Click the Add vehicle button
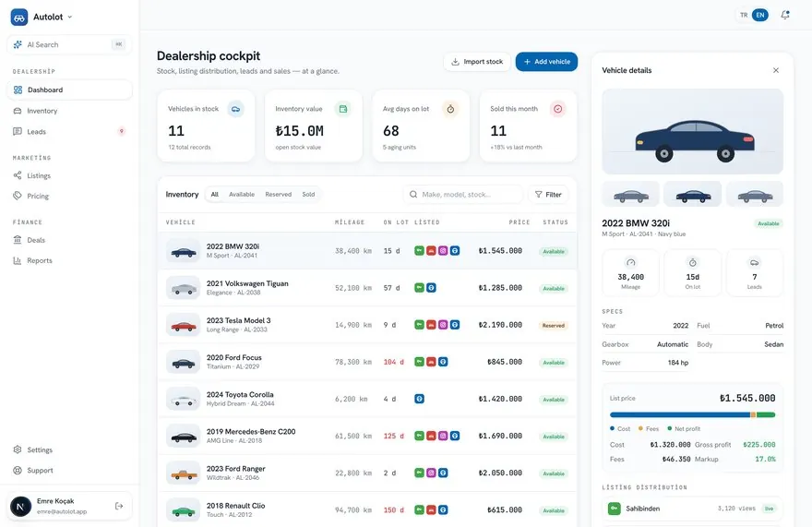The width and height of the screenshot is (812, 527). tap(546, 62)
